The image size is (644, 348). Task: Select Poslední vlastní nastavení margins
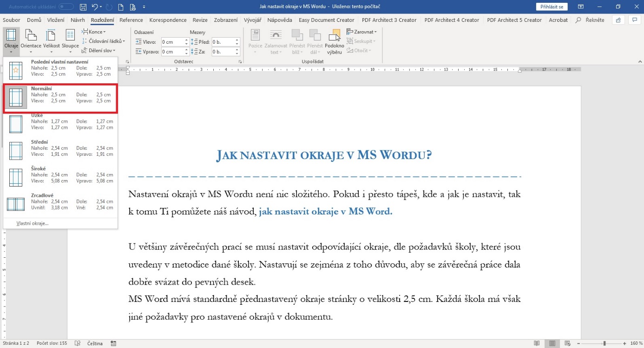click(x=60, y=71)
